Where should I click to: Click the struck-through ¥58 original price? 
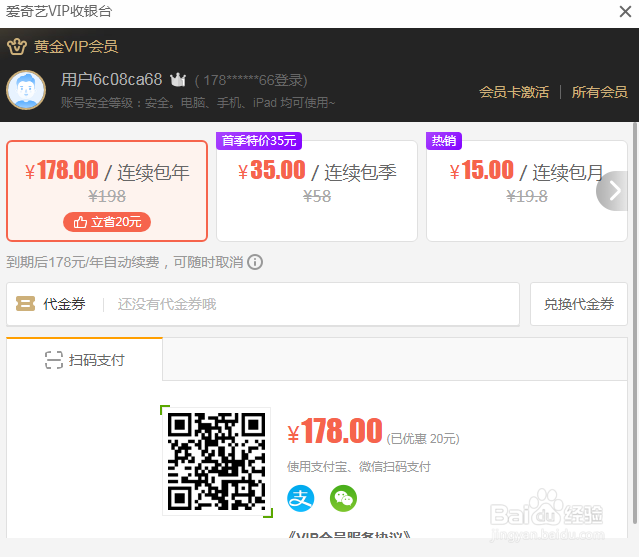(x=317, y=196)
